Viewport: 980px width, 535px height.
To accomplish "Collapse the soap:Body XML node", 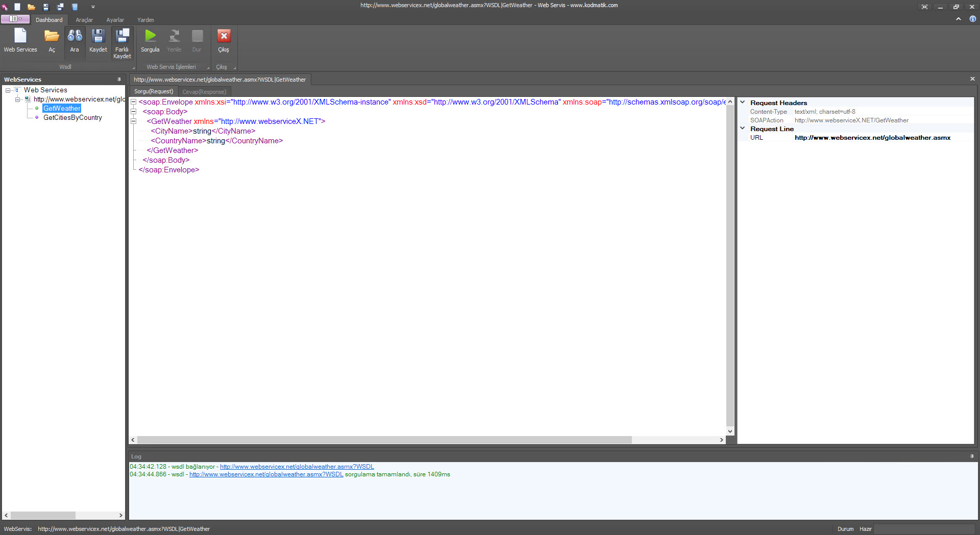I will [x=134, y=112].
